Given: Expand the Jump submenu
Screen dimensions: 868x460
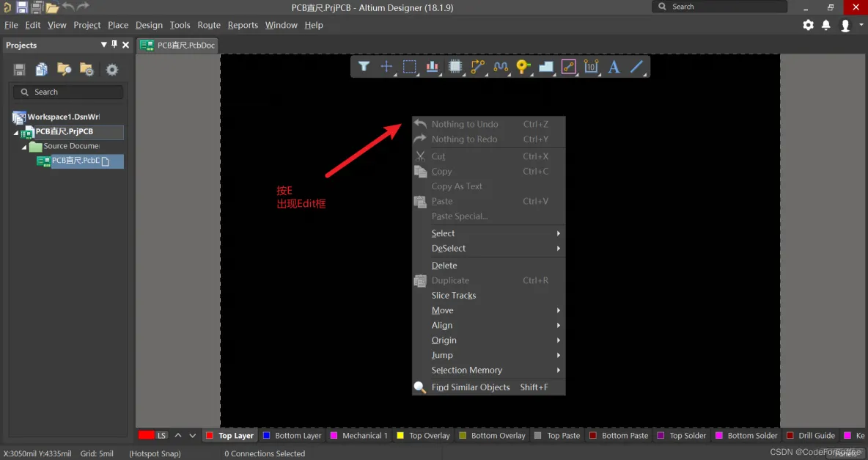Looking at the screenshot, I should point(489,355).
